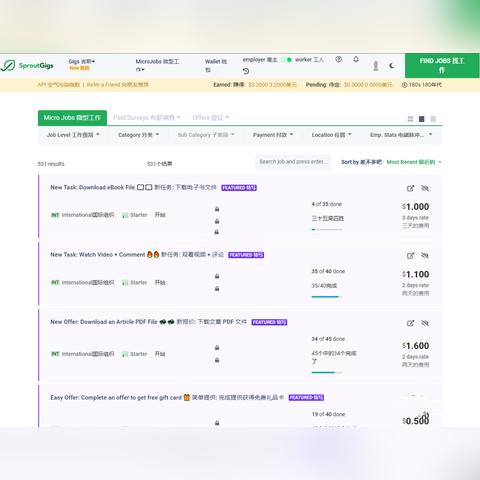Hide the Watch Video + Comment job
Screen dimensions: 480x480
(425, 256)
